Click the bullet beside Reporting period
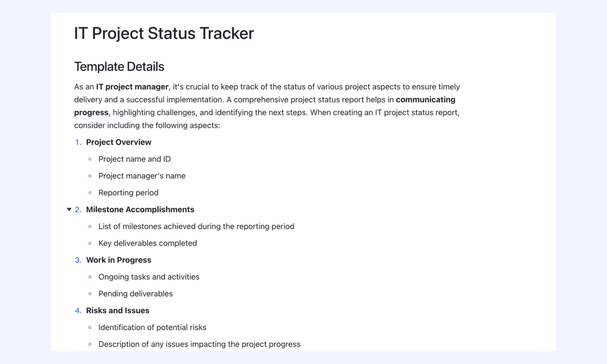 [x=90, y=193]
